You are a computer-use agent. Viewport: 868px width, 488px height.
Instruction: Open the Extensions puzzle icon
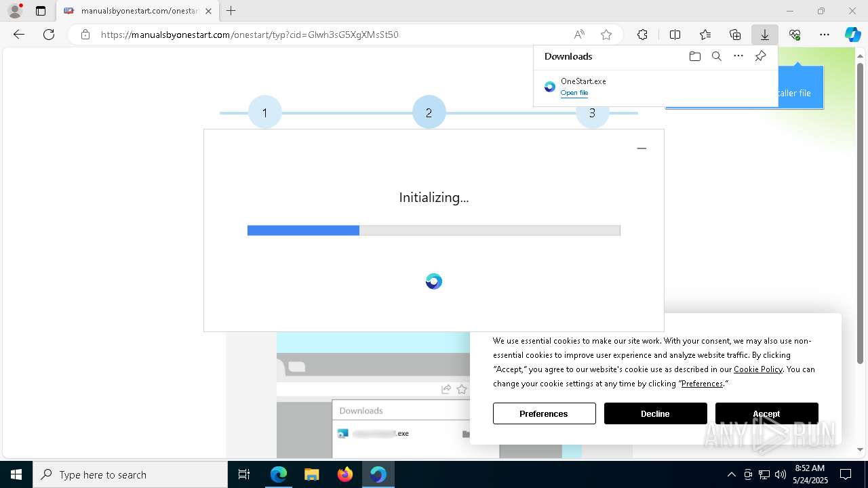pos(642,35)
